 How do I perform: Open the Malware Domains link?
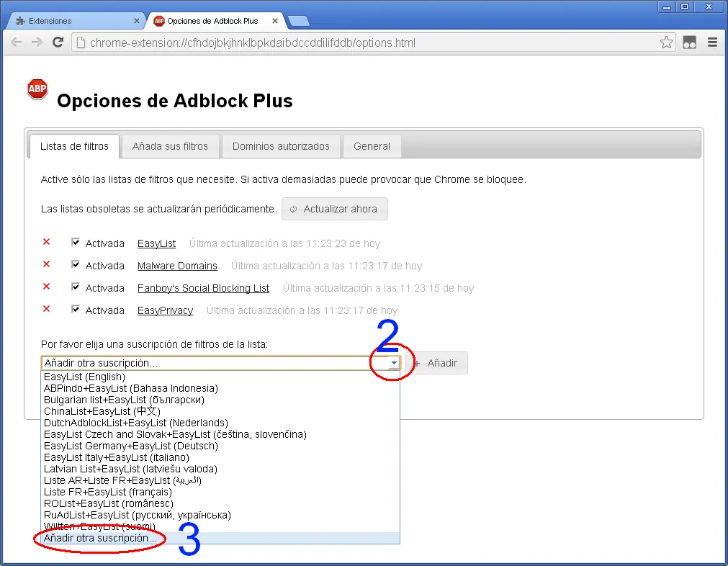coord(177,266)
